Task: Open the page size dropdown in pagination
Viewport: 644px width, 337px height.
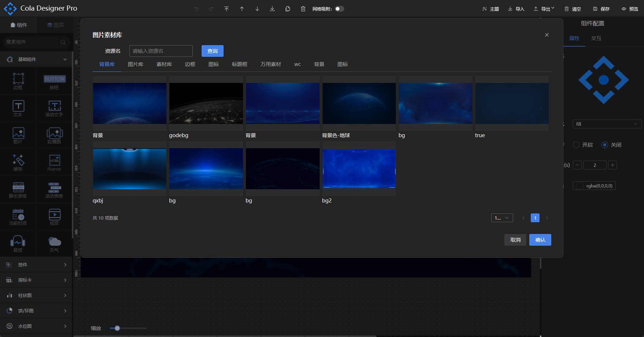Action: click(x=502, y=218)
